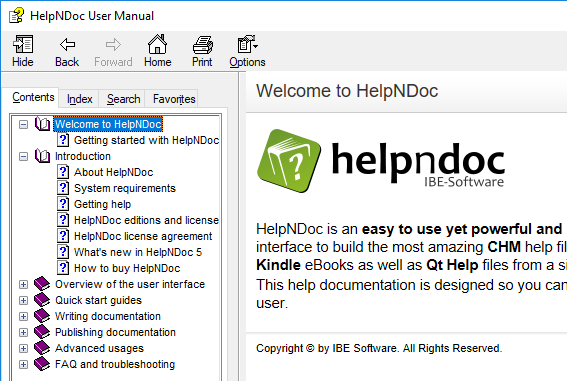
Task: Open HelpNDoc editions and license topic
Action: 146,220
